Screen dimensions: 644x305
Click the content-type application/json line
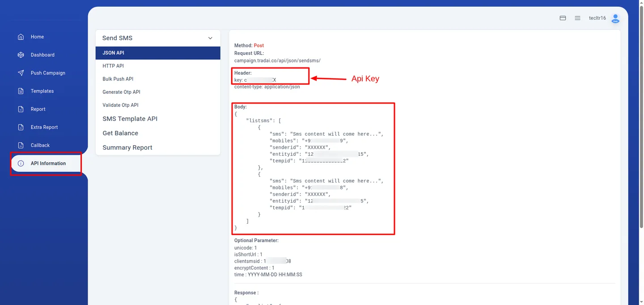[x=267, y=87]
